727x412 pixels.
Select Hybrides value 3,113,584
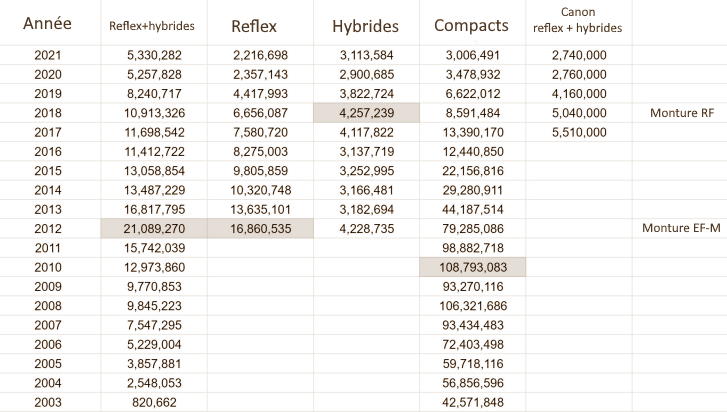click(367, 56)
